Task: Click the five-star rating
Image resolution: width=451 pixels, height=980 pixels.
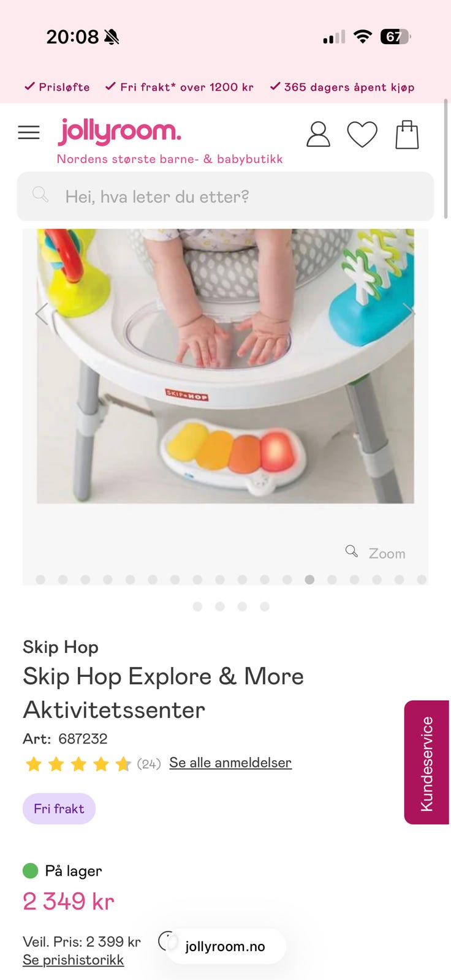Action: tap(78, 764)
